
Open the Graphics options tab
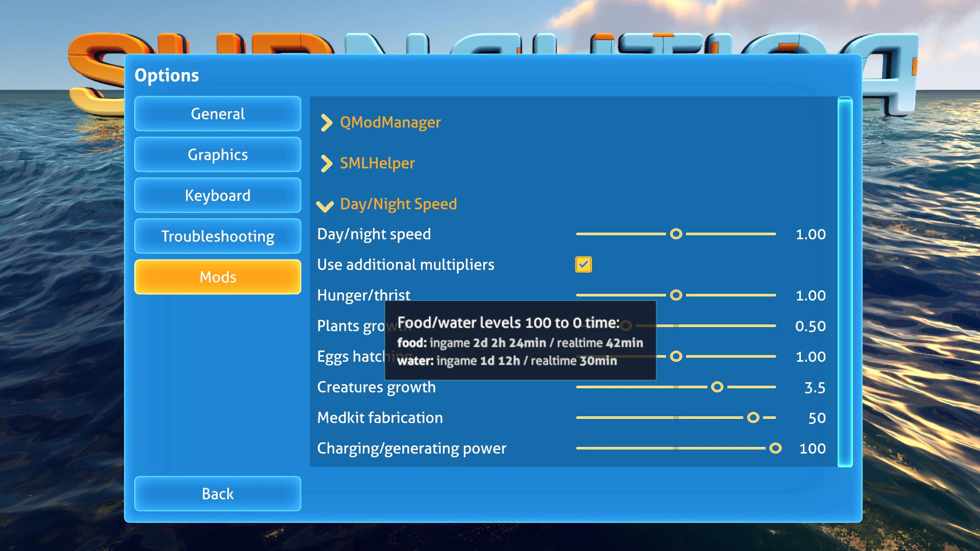click(x=217, y=155)
